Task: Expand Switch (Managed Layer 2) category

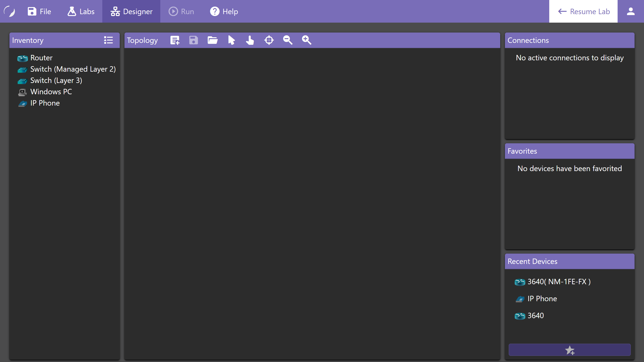Action: (x=73, y=69)
